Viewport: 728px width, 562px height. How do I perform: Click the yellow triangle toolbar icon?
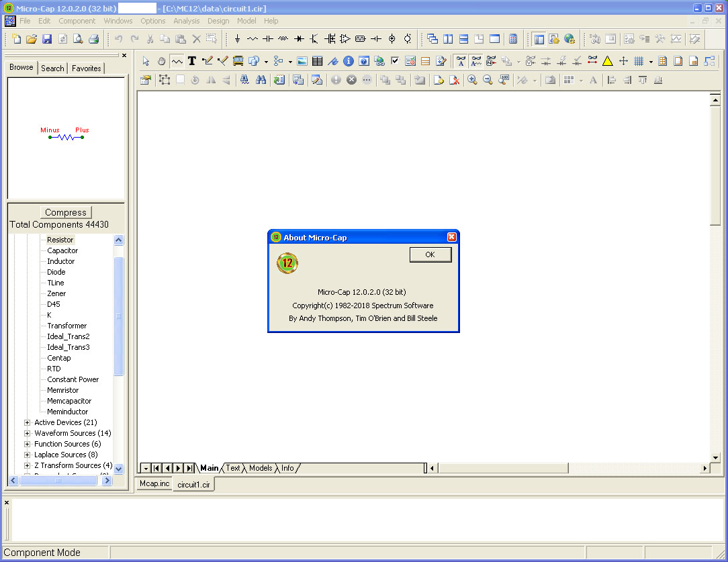607,61
